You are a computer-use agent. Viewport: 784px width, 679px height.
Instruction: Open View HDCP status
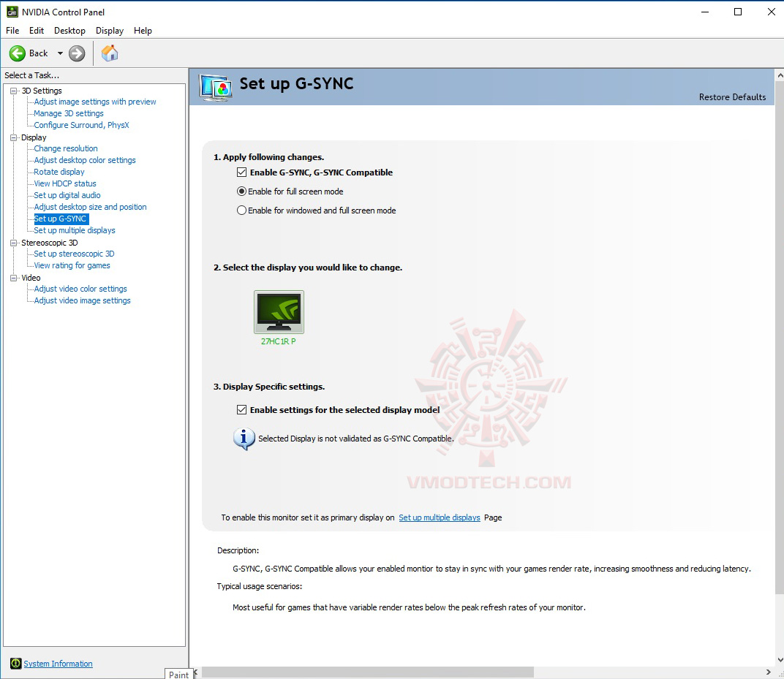65,183
